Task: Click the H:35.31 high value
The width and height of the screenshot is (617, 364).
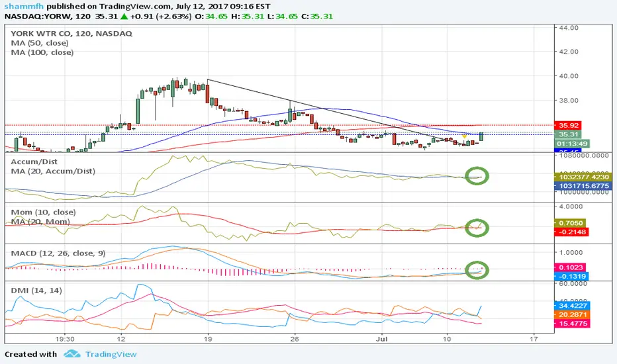Action: pos(246,17)
